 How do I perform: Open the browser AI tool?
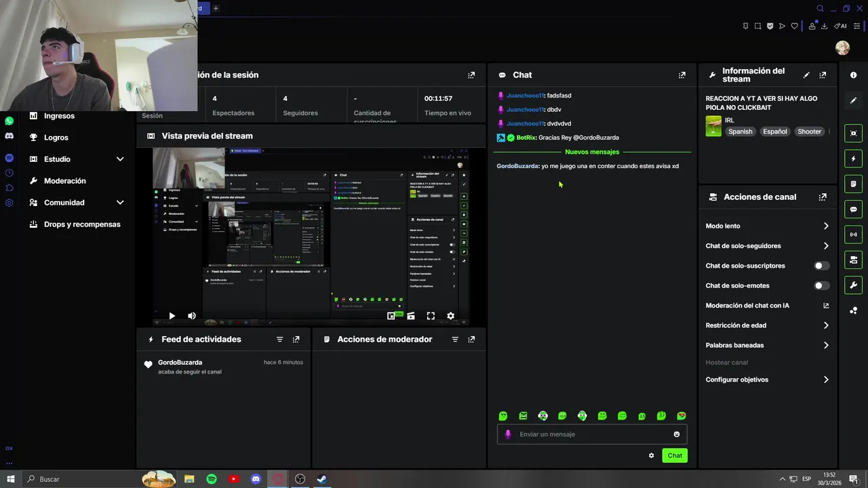click(840, 26)
